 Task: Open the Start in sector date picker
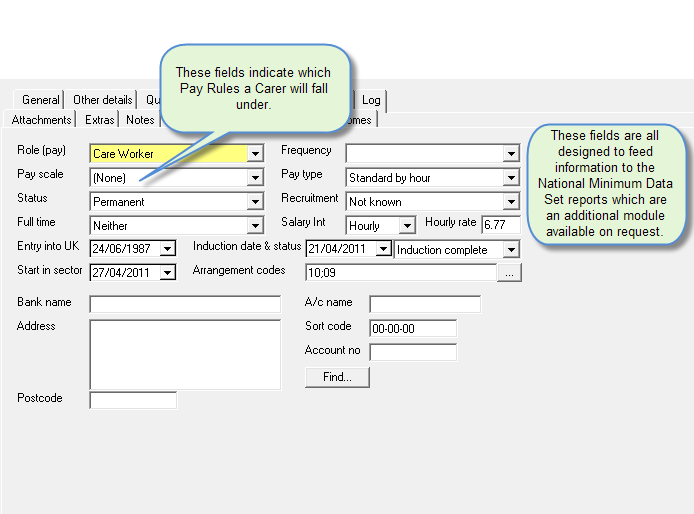167,272
